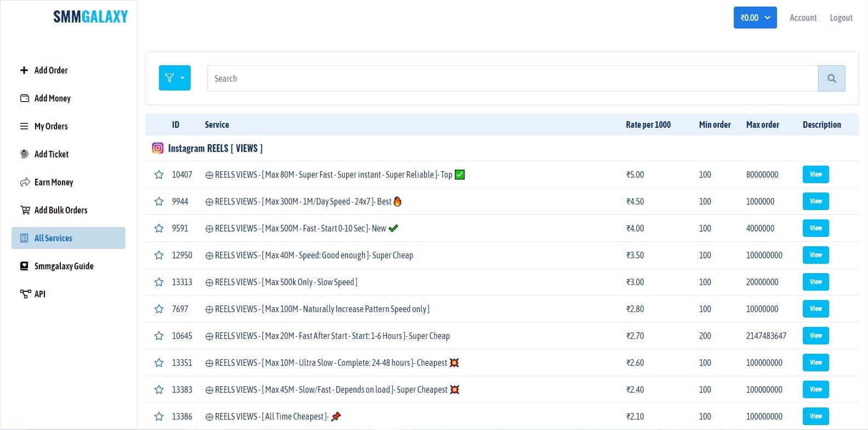Click the Add Money wallet icon
The image size is (868, 430).
tap(24, 98)
